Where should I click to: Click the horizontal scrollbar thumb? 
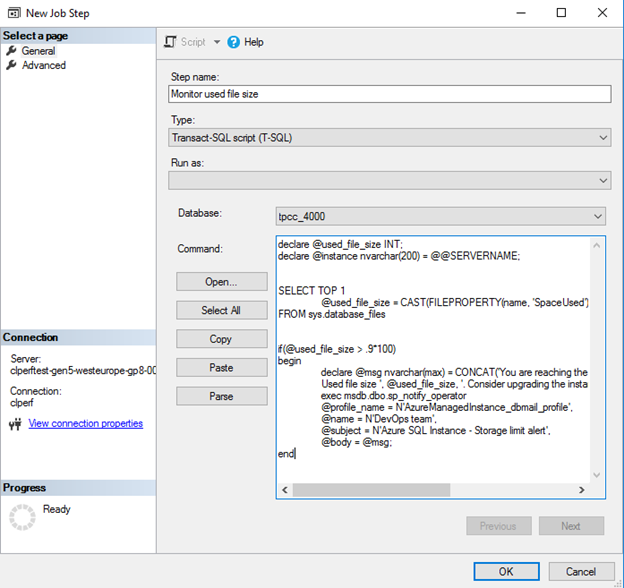tap(371, 490)
